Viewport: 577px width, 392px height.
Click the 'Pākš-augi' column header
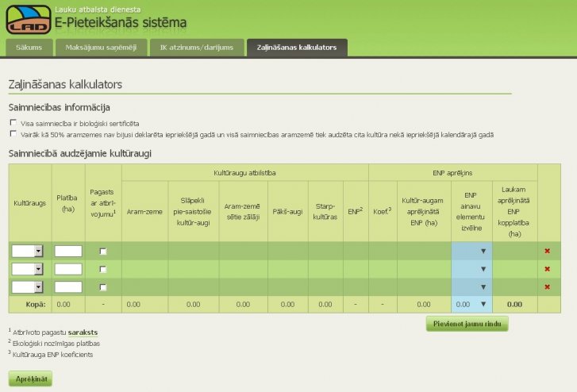(287, 212)
